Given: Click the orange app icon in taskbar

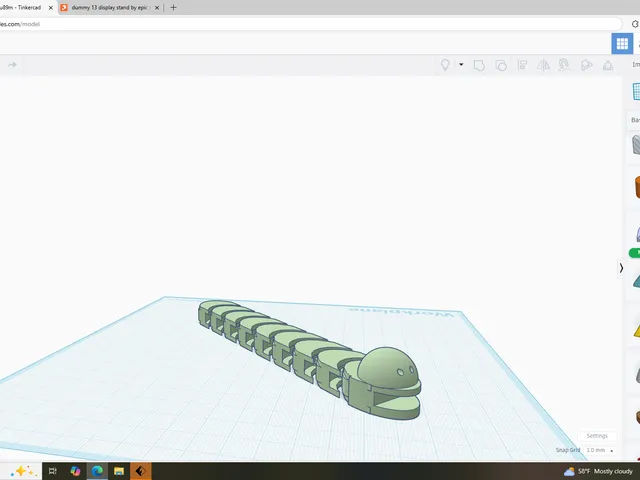Looking at the screenshot, I should [141, 471].
